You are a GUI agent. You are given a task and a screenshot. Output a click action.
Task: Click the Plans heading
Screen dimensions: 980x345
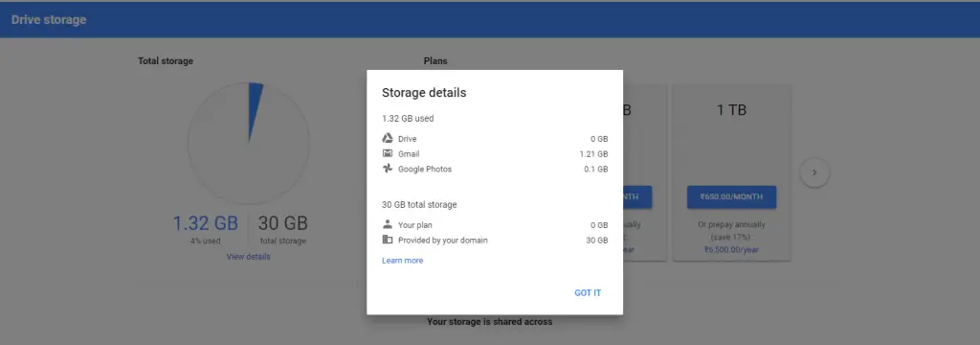tap(435, 61)
